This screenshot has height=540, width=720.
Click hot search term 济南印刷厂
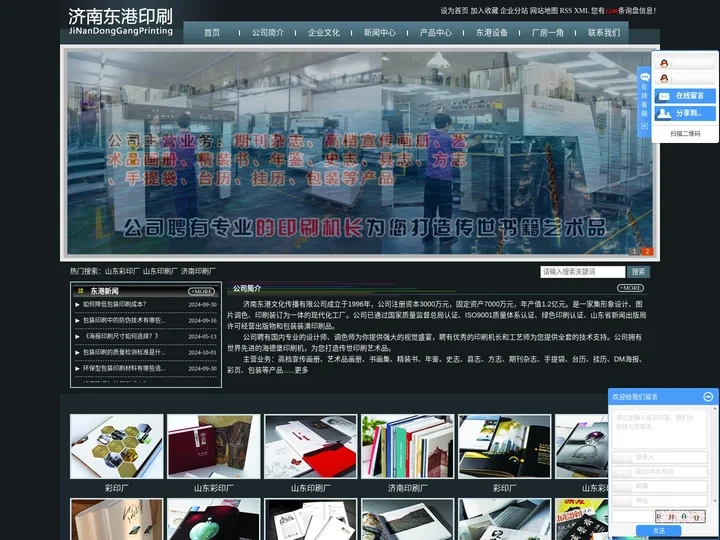(x=198, y=271)
